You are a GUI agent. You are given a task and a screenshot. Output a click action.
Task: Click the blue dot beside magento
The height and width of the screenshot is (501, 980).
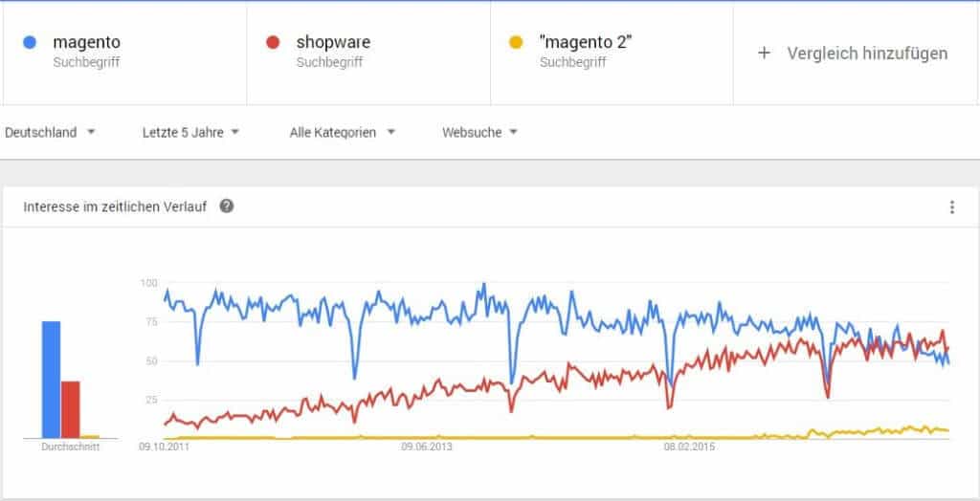pyautogui.click(x=30, y=43)
